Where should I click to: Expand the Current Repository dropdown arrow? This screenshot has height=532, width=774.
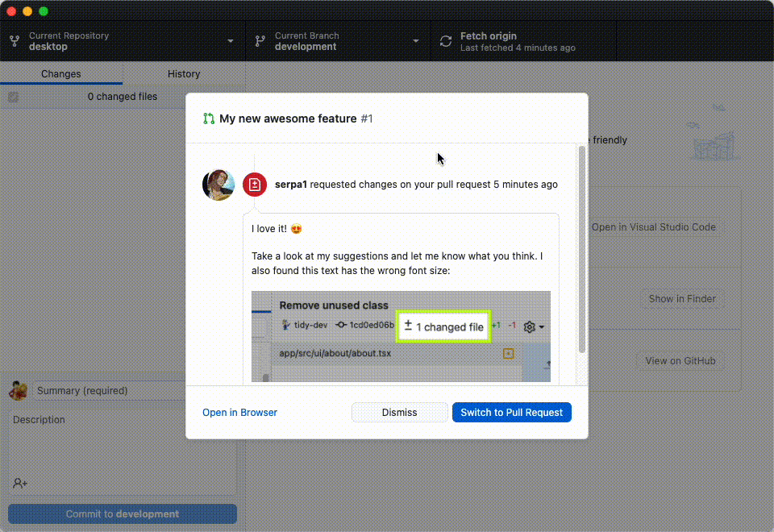[231, 41]
